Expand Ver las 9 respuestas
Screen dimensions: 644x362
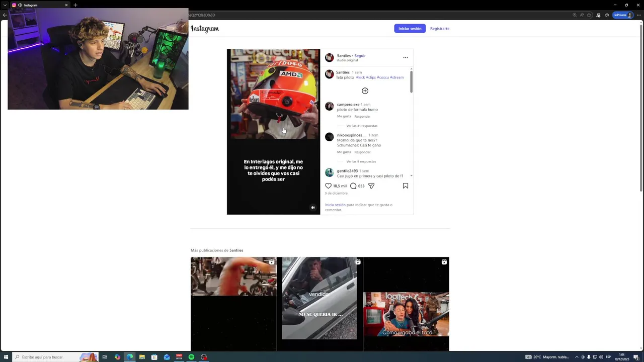click(x=361, y=161)
